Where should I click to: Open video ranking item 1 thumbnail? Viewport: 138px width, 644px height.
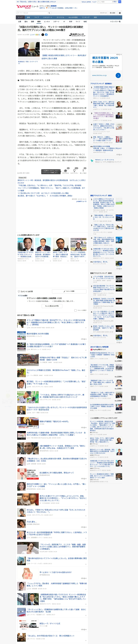coord(119,279)
